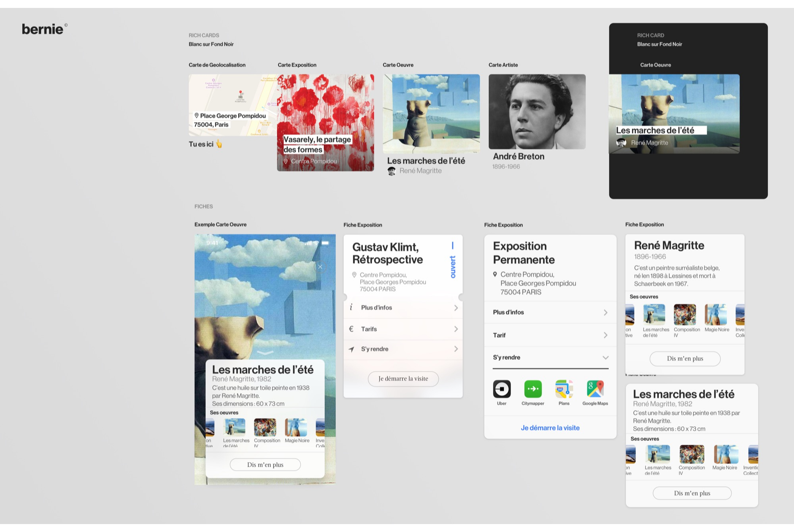Screen dimensions: 794x532
Task: Click René Magritte avatar on dark Rich Card
Action: [621, 143]
